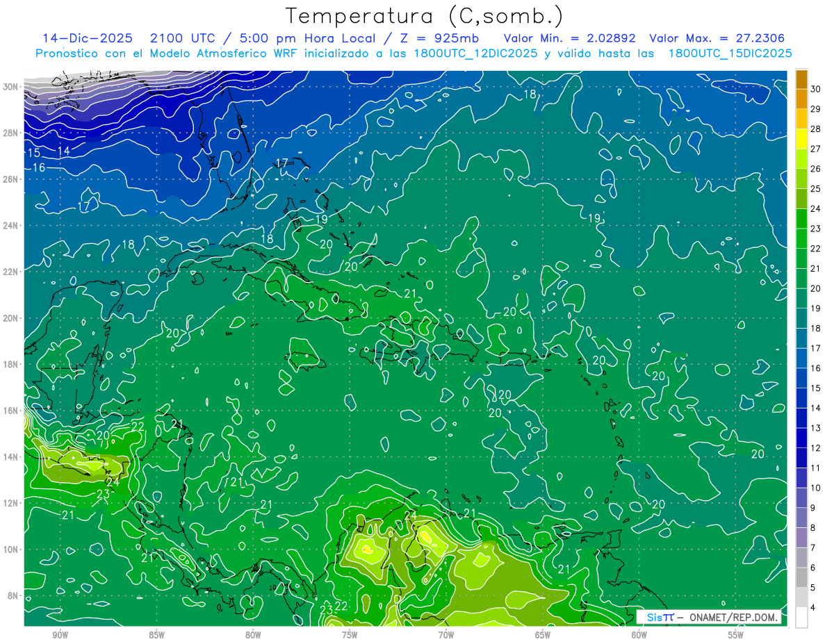The width and height of the screenshot is (834, 644).
Task: Click the colorbar scale label '27'
Action: [x=816, y=149]
